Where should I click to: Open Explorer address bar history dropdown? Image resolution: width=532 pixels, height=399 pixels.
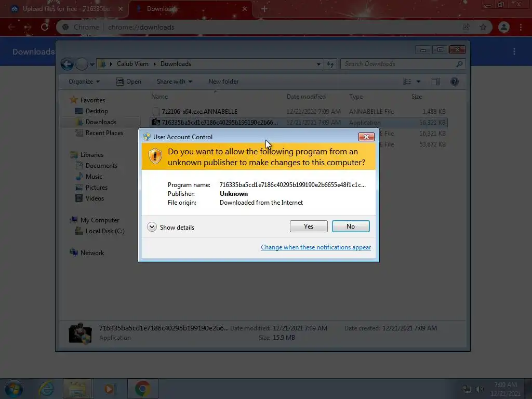[x=318, y=64]
